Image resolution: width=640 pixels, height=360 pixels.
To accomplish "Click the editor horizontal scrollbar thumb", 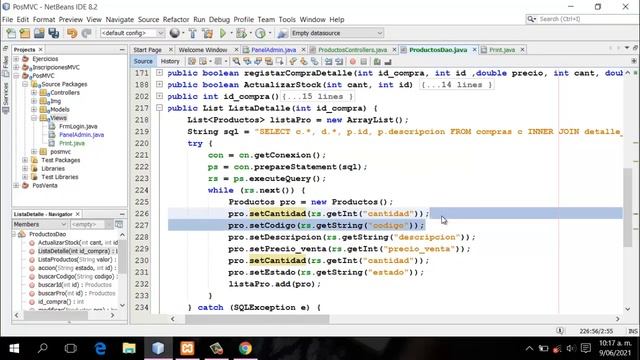I will (x=257, y=319).
